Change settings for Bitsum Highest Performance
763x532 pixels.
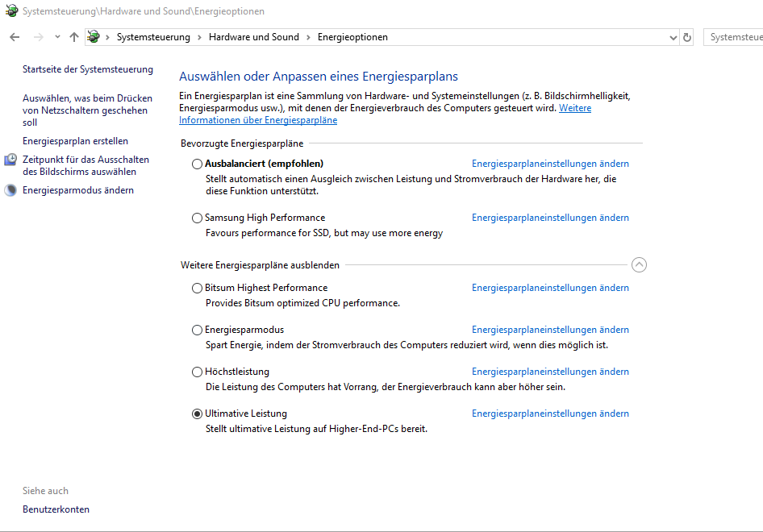[550, 288]
